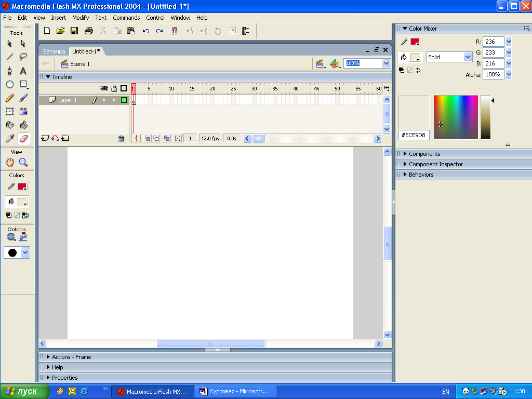Image resolution: width=532 pixels, height=399 pixels.
Task: Expand the Component Inspector panel
Action: (405, 164)
